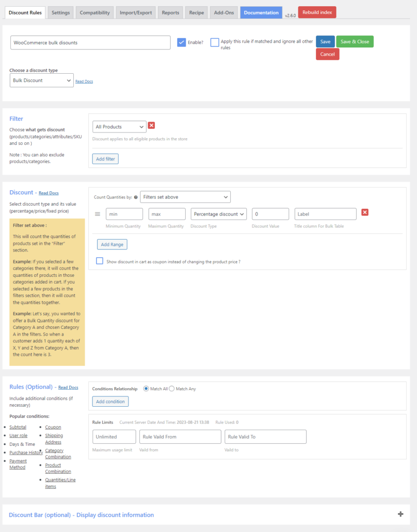Remove the All Products filter
The image size is (417, 532).
[151, 126]
